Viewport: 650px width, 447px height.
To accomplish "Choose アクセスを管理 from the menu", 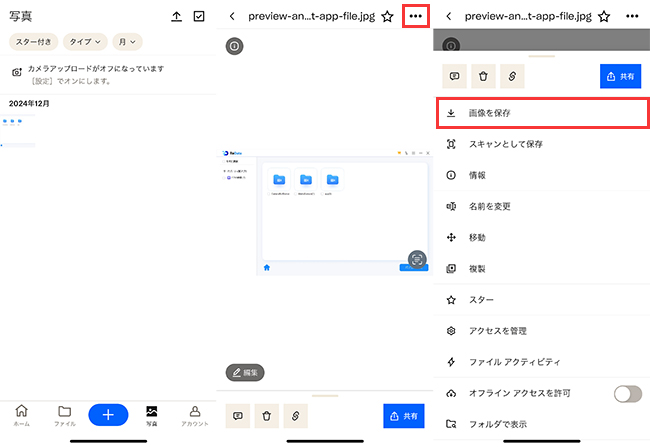I will click(x=541, y=331).
